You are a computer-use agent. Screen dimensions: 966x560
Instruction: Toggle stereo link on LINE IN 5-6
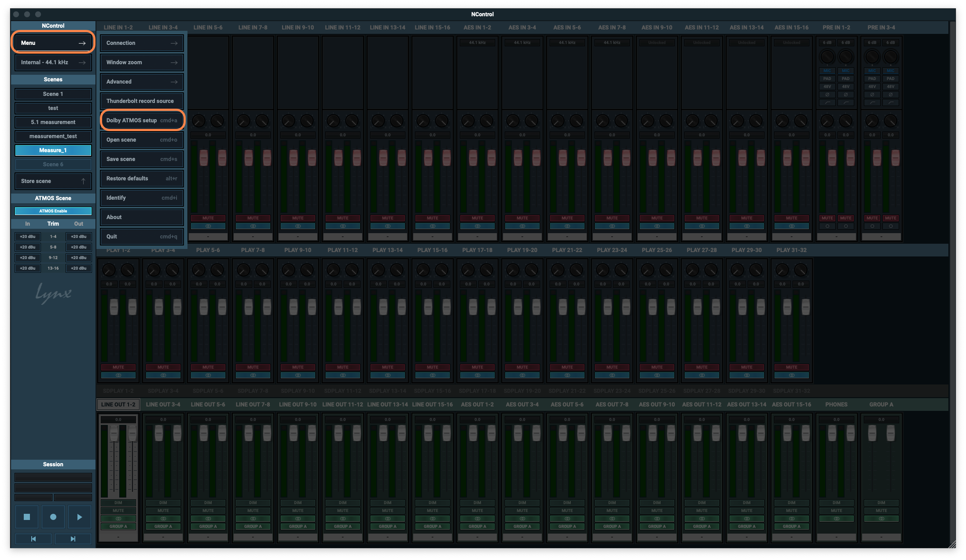coord(208,226)
